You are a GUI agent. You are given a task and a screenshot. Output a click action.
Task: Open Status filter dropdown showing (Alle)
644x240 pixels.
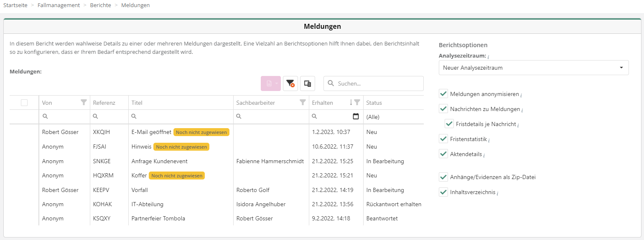click(393, 117)
